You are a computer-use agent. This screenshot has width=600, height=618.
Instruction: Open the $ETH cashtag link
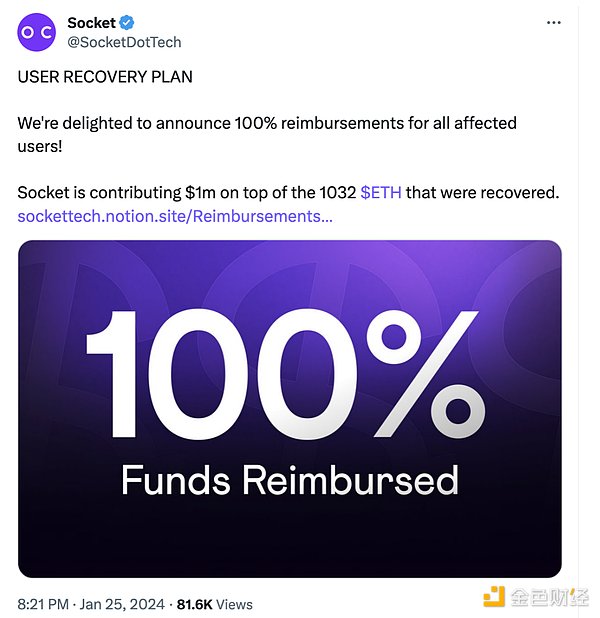pos(381,192)
